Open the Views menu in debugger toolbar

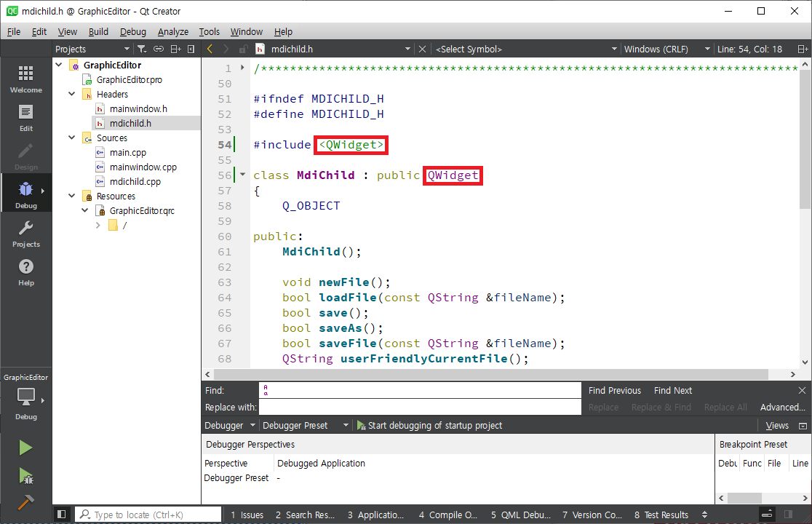tap(777, 426)
